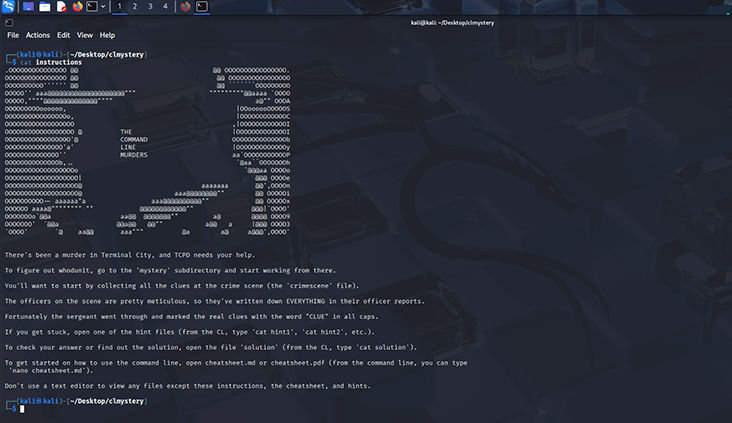Open the View menu
The height and width of the screenshot is (423, 732).
(x=84, y=35)
